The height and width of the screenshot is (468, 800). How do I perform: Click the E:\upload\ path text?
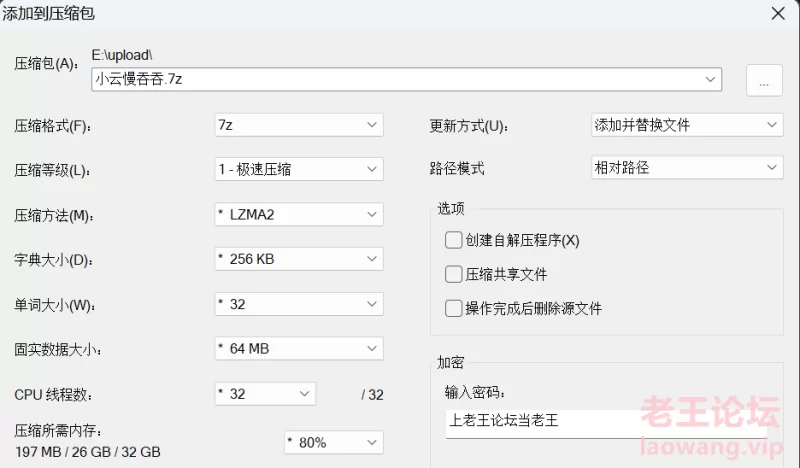122,55
